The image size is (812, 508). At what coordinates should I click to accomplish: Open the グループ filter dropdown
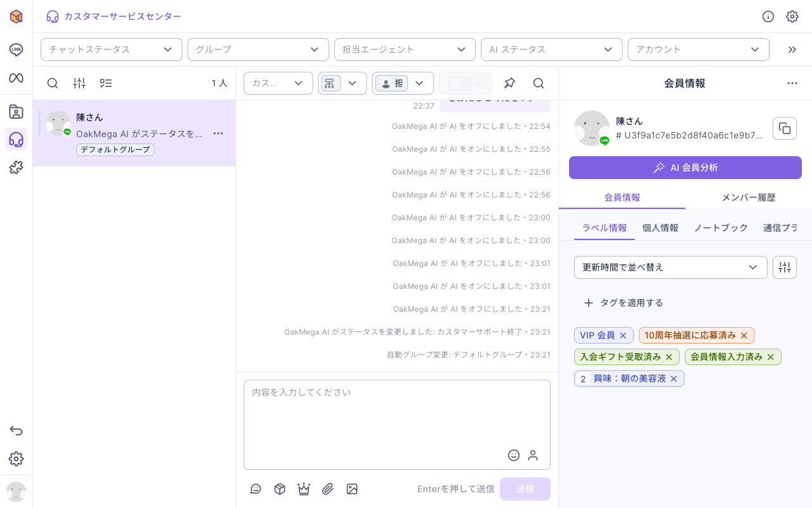[x=258, y=50]
